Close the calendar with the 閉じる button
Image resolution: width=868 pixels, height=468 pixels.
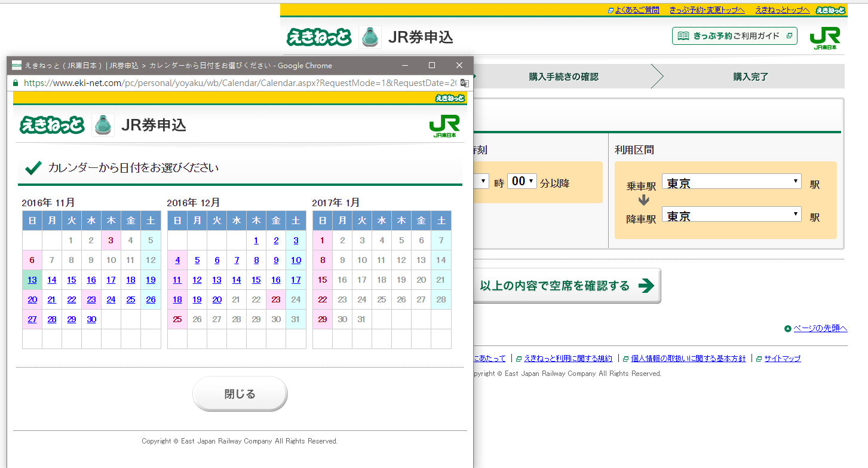[x=240, y=394]
